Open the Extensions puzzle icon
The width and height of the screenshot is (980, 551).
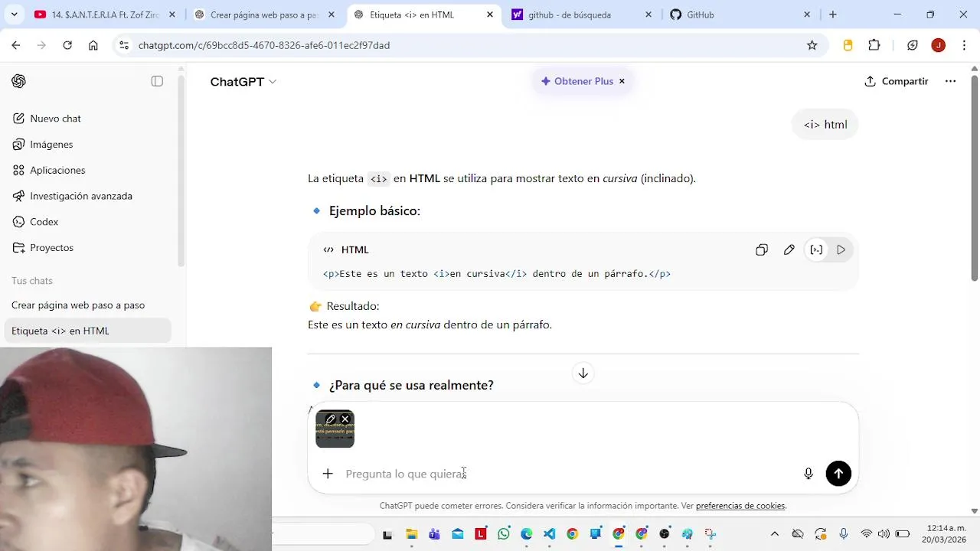[874, 45]
